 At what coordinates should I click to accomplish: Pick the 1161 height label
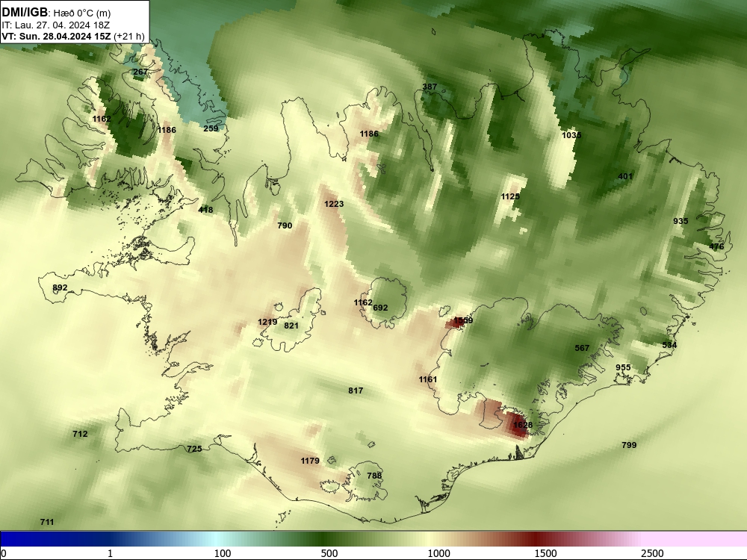point(428,379)
